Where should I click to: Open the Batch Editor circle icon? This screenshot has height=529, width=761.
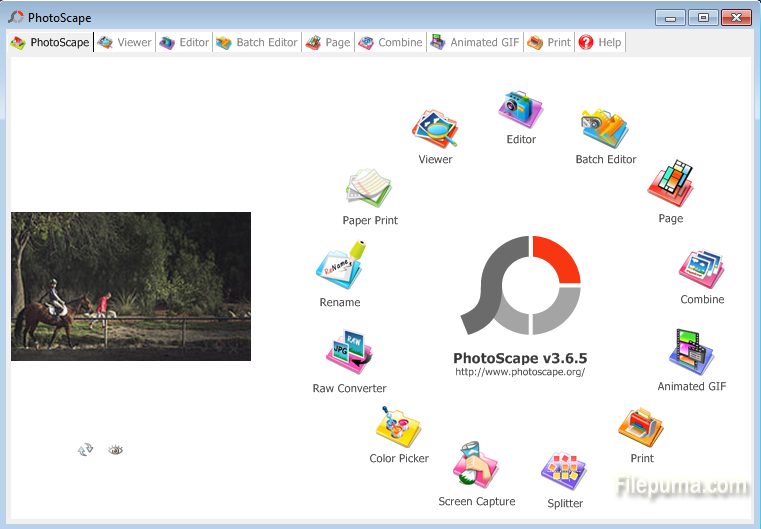tap(605, 130)
